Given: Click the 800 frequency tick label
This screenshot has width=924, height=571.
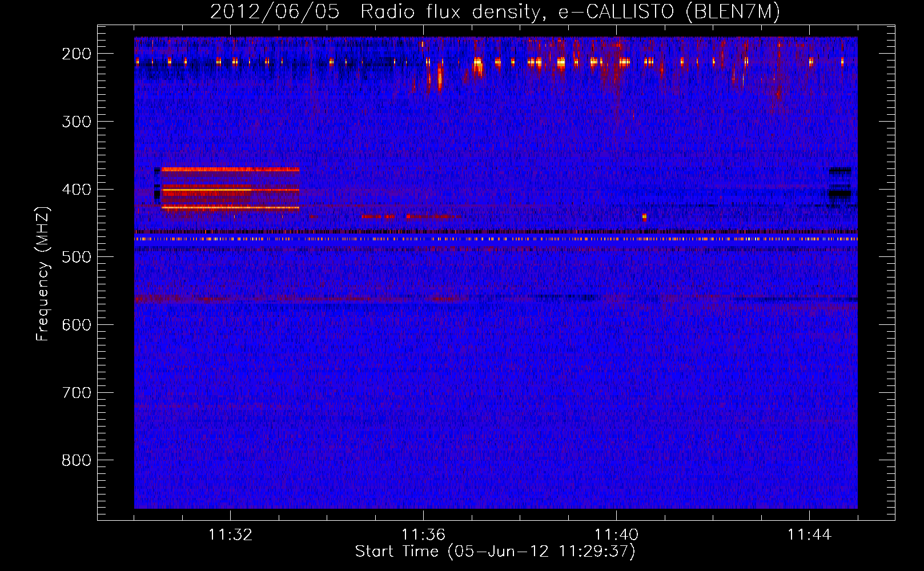Looking at the screenshot, I should coord(77,460).
